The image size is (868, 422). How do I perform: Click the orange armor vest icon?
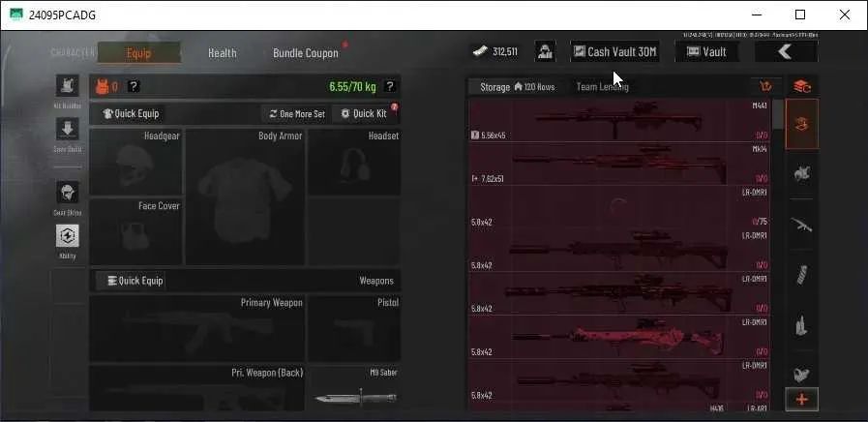tap(102, 86)
